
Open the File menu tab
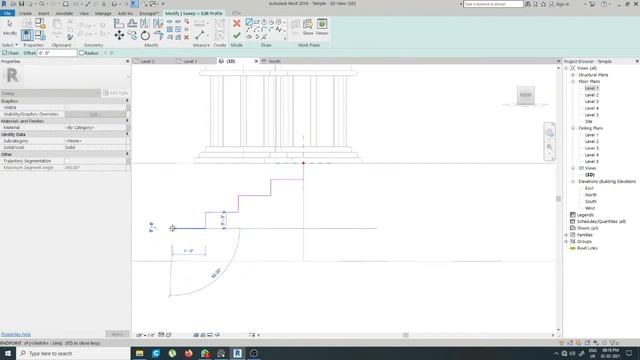7,13
